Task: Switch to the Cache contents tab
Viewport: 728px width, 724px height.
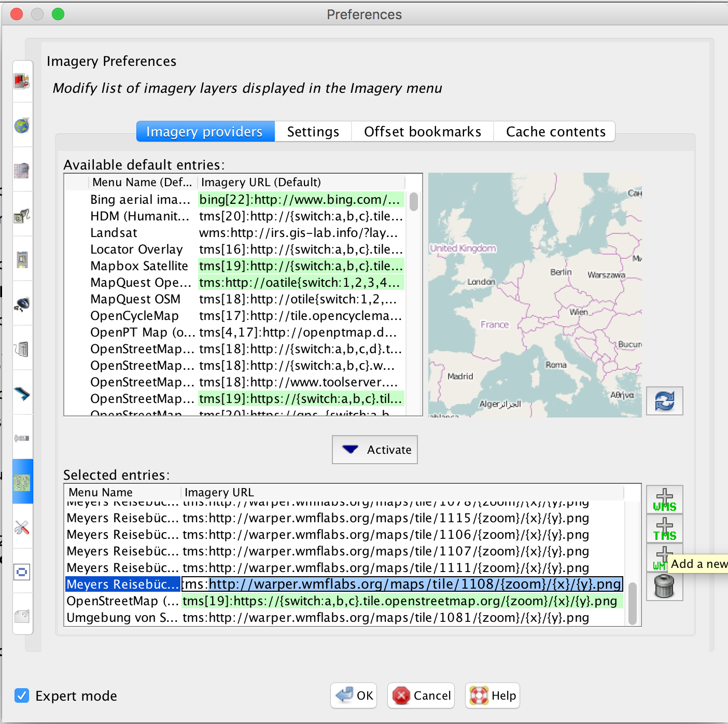Action: pos(555,132)
